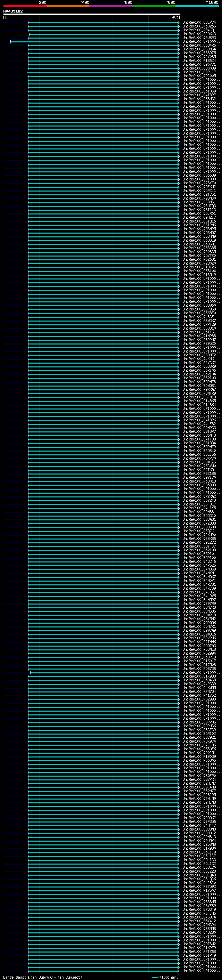Click the purple ~60% identity legend segment
222x980 pixels.
pyautogui.click(x=111, y=6)
